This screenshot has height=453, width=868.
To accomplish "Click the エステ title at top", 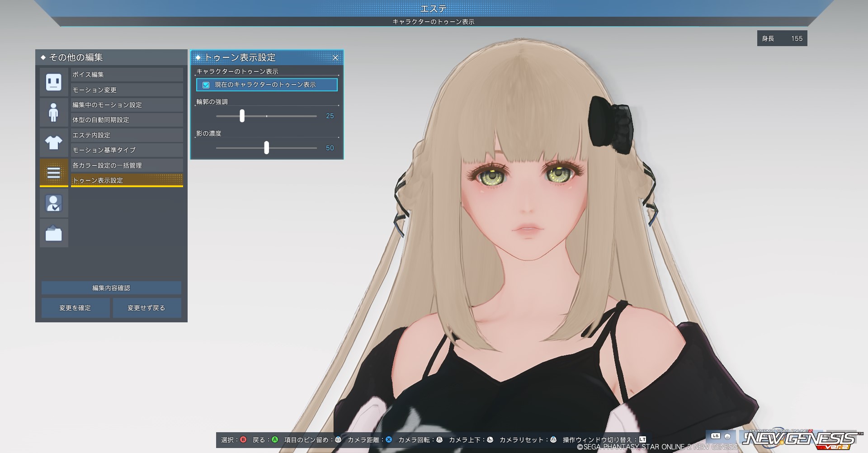I will point(434,8).
